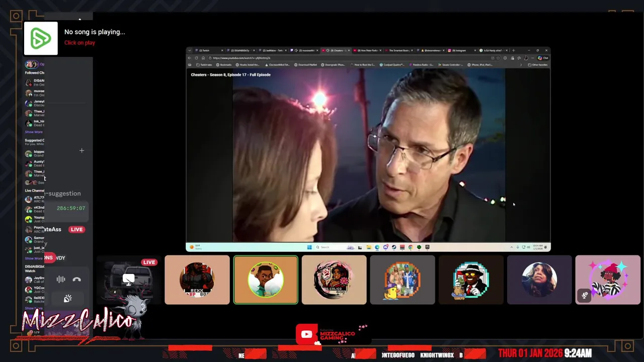Switch to the How Peter Parker tab
Viewport: 644px width, 362px height.
[x=366, y=50]
